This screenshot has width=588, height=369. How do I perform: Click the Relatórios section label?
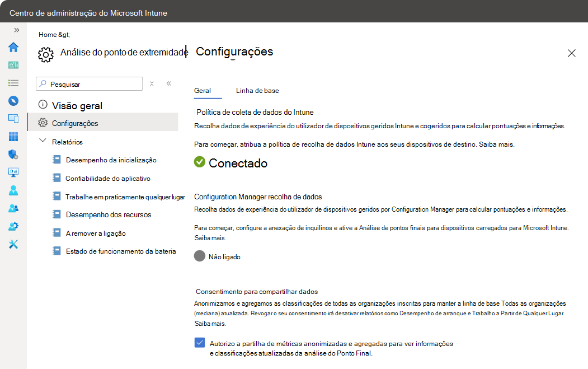click(x=67, y=142)
